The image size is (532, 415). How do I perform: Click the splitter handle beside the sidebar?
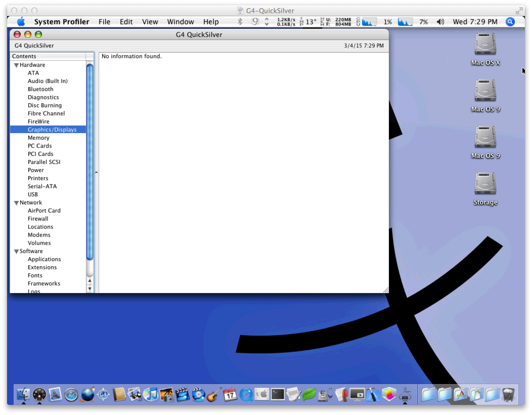[96, 172]
